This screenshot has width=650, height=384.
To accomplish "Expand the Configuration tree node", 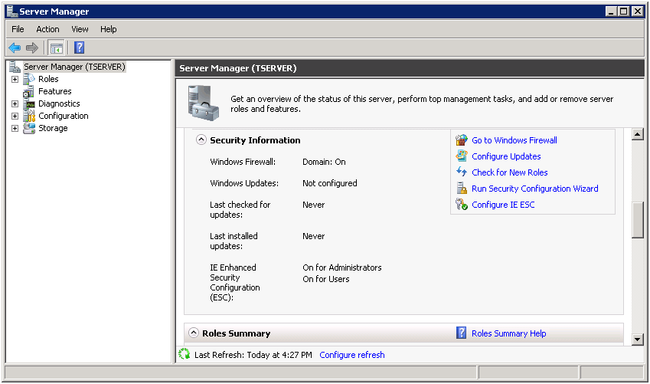I will (x=15, y=116).
